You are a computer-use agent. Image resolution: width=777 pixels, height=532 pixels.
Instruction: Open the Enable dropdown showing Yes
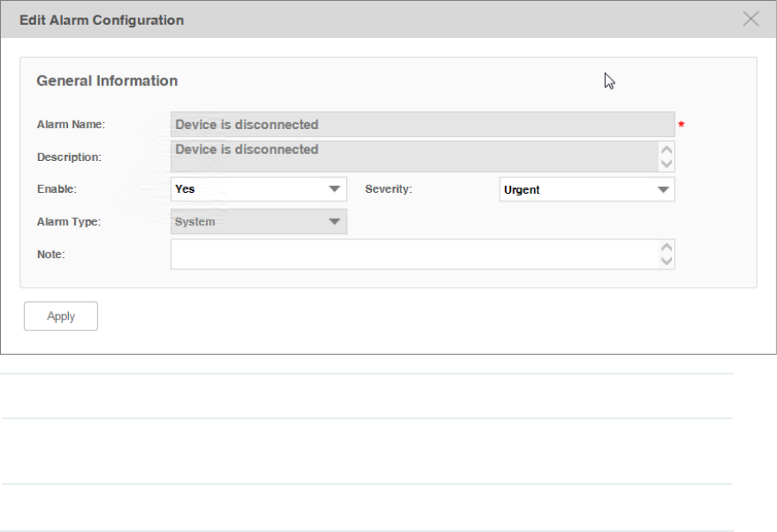tap(258, 189)
